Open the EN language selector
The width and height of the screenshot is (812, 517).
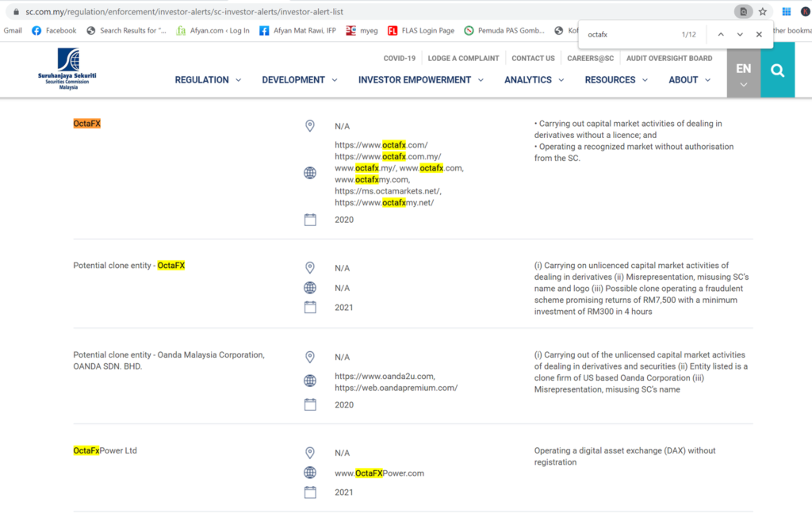[744, 70]
